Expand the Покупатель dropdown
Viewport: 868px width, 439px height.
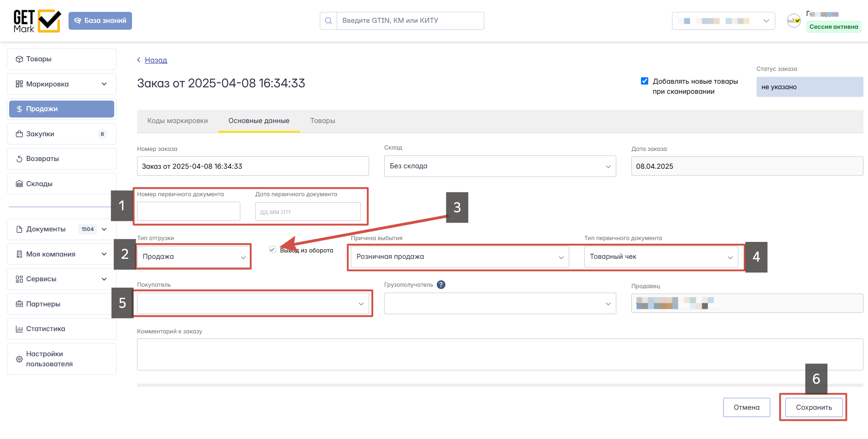253,304
